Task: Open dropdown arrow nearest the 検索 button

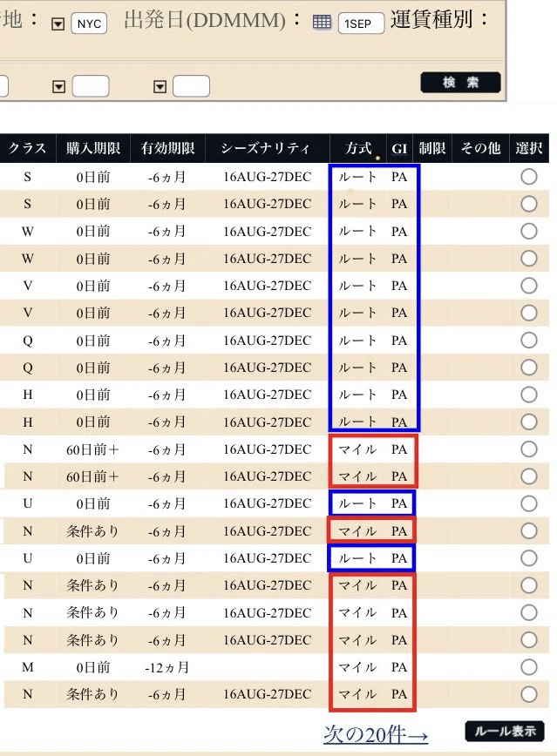Action: pyautogui.click(x=160, y=86)
